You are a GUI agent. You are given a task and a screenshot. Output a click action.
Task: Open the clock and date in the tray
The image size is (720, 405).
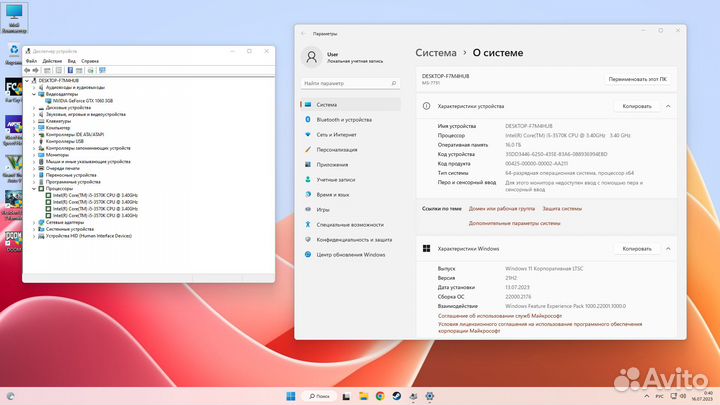coord(703,396)
